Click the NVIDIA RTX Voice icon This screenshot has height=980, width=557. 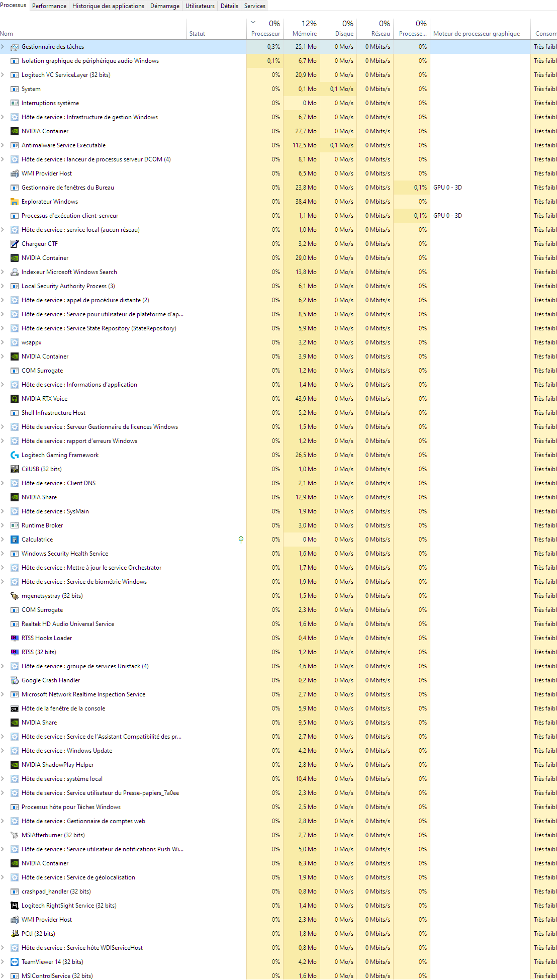(15, 399)
